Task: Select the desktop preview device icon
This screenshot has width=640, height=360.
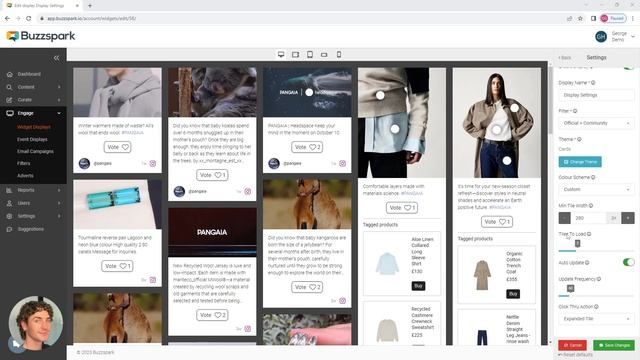Action: pyautogui.click(x=281, y=55)
